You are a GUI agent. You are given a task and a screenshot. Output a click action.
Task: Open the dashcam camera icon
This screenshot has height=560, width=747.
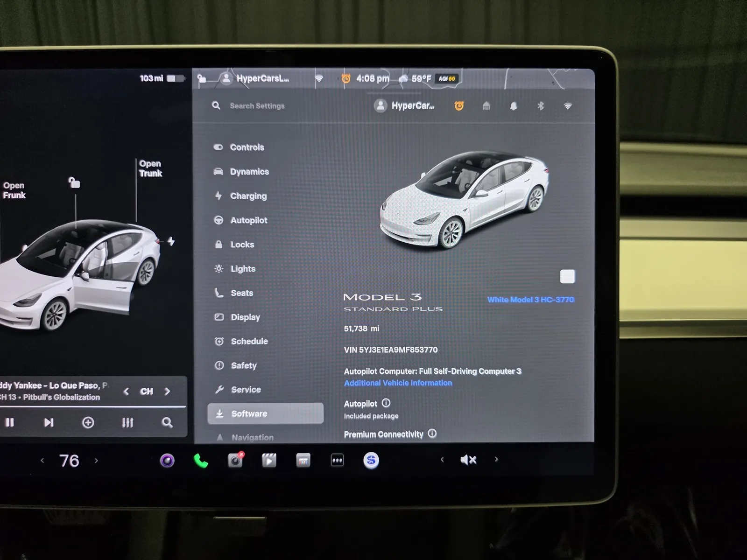[235, 461]
